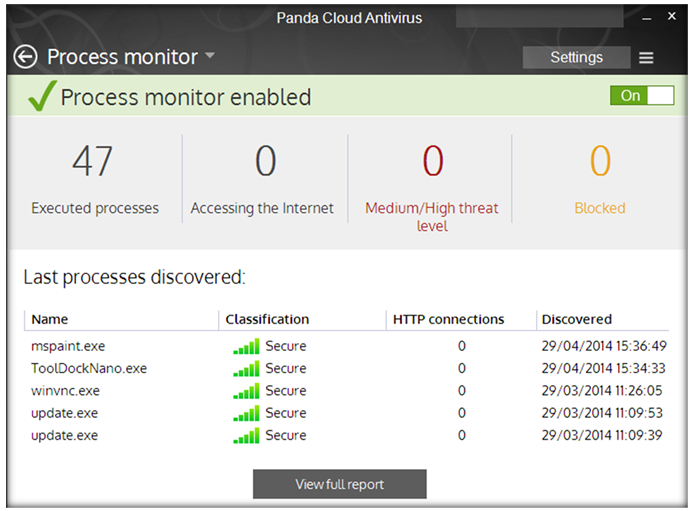Click the security bars icon for winvnc.exe

(246, 391)
